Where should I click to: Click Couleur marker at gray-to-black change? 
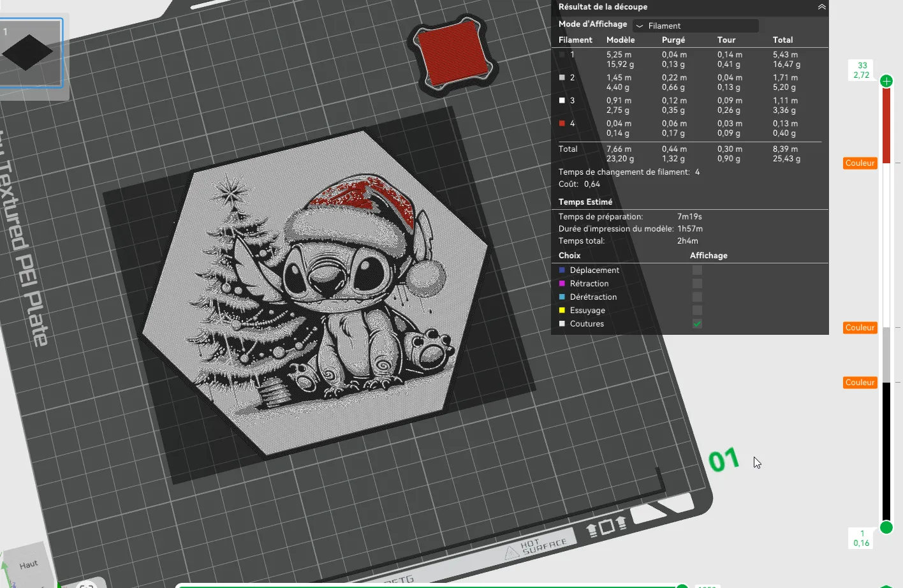(x=860, y=383)
